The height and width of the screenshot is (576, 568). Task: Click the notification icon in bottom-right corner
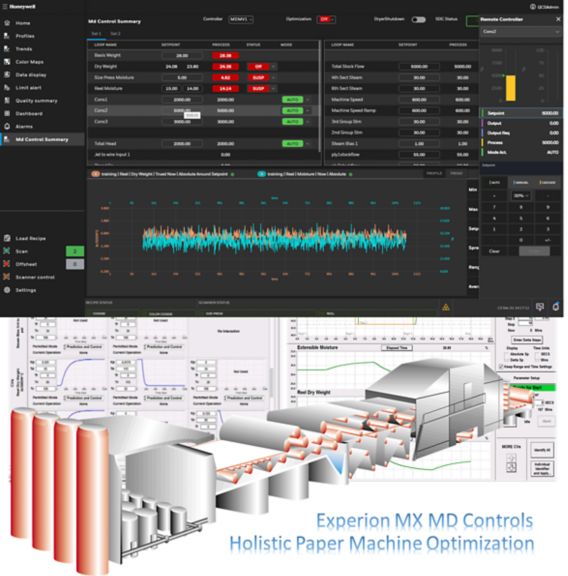click(x=556, y=306)
